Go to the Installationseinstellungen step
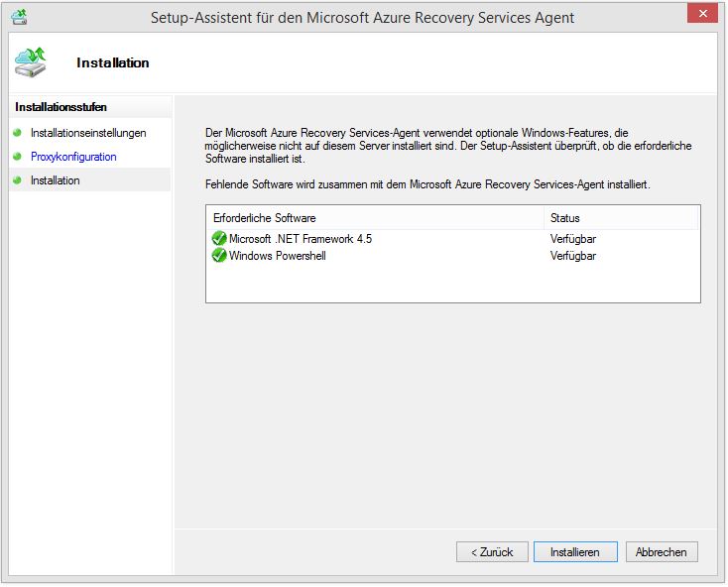 [88, 133]
